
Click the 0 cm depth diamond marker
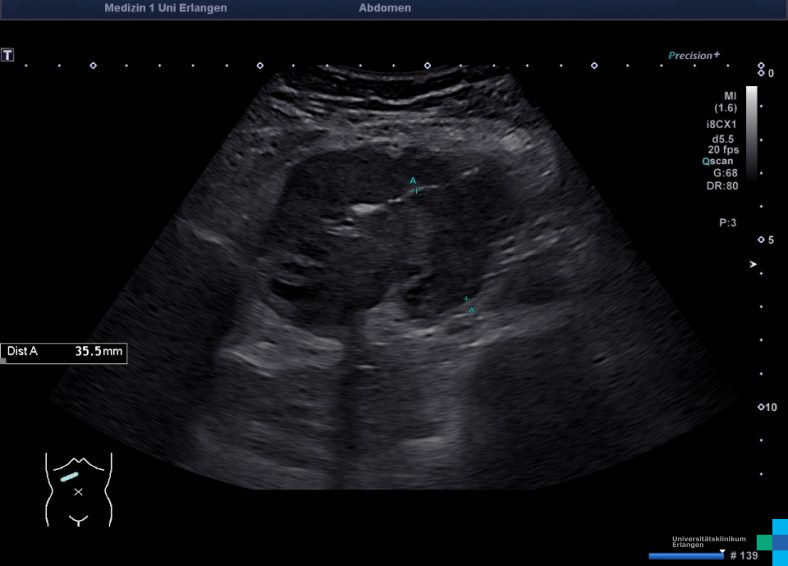click(759, 73)
